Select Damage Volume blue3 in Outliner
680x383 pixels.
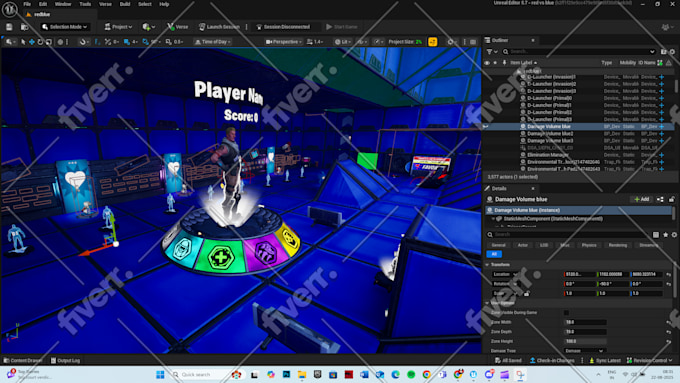click(550, 141)
